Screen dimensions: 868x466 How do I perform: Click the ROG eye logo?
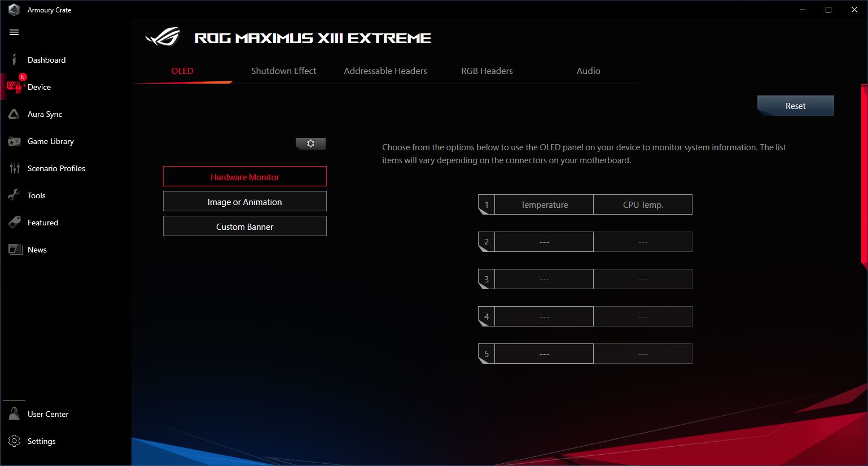[x=163, y=38]
